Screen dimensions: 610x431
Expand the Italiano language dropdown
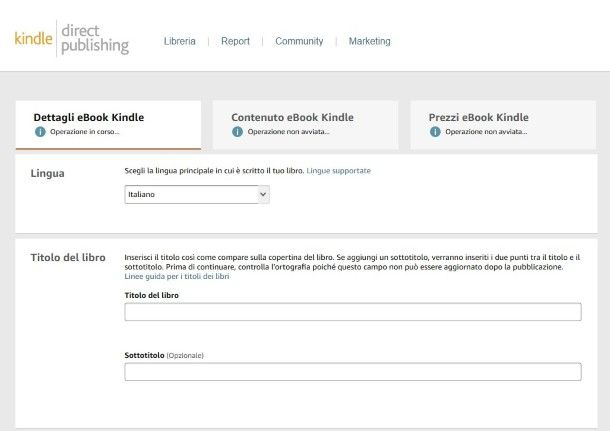197,195
